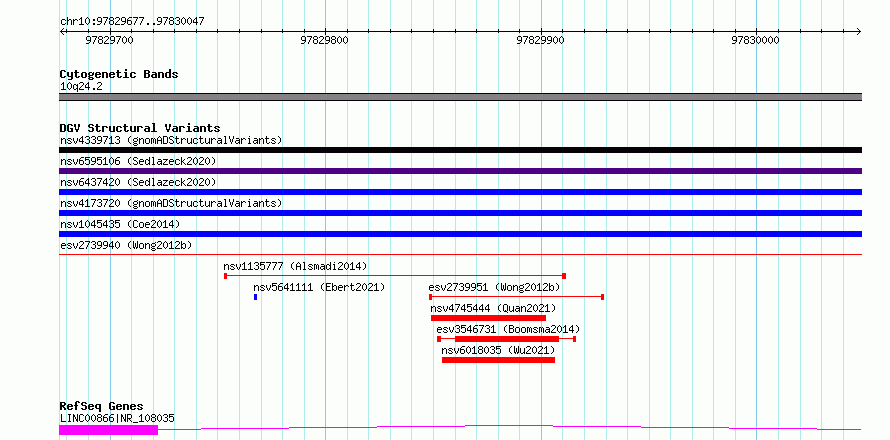The width and height of the screenshot is (890, 440).
Task: Open the nsv4745444 (Quan2021) label
Action: pyautogui.click(x=493, y=308)
